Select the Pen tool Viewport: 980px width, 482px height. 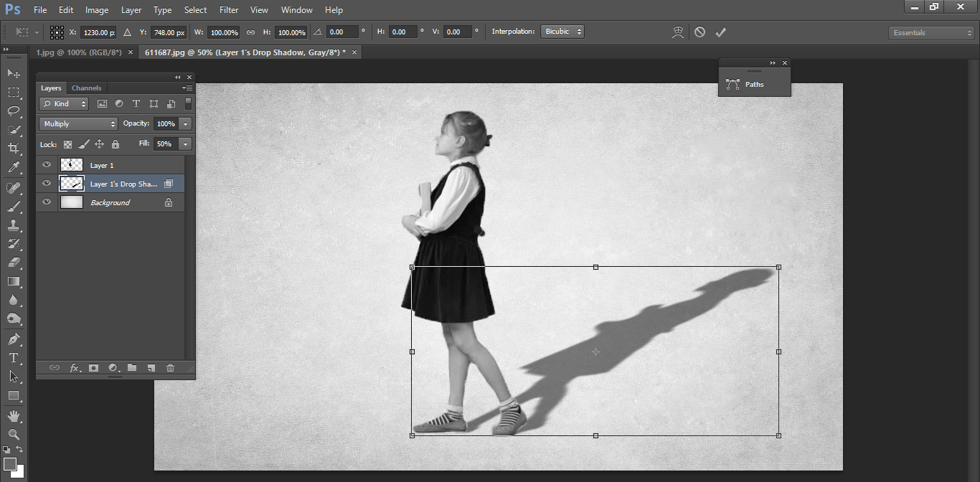pyautogui.click(x=13, y=339)
